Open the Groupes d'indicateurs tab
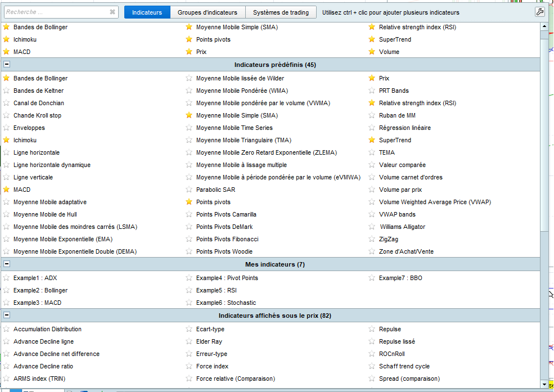Image resolution: width=554 pixels, height=392 pixels. [208, 12]
